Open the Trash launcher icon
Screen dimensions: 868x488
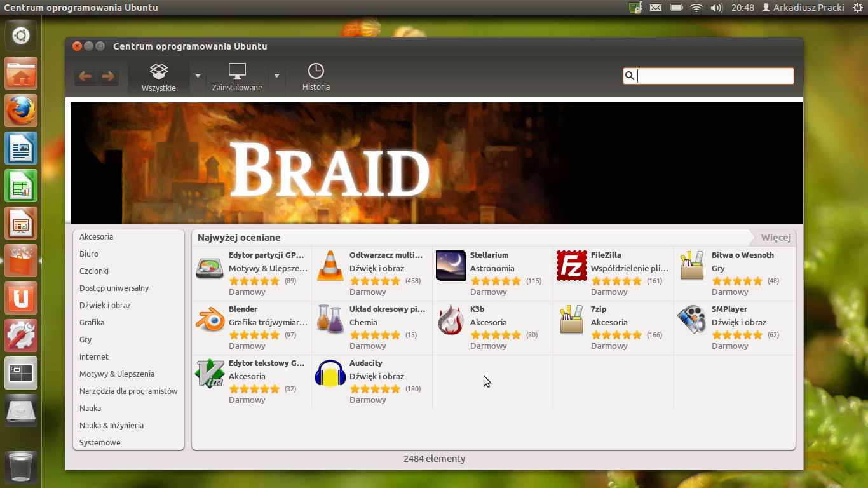(21, 468)
